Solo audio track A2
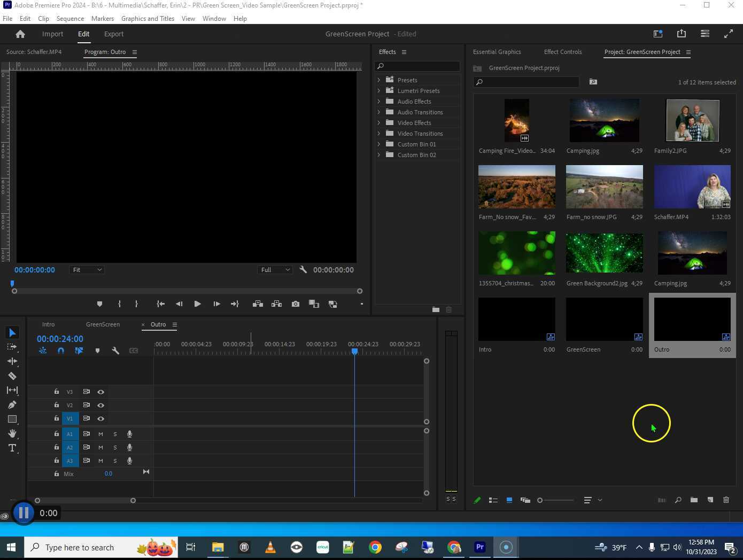The image size is (743, 560). click(x=115, y=447)
